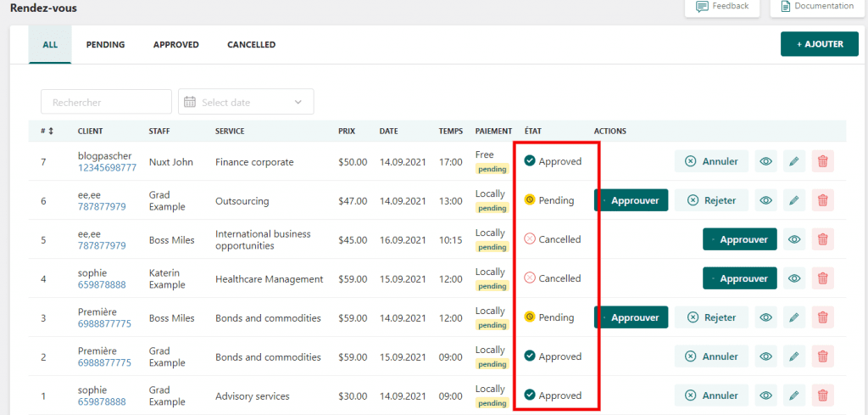Image resolution: width=868 pixels, height=415 pixels.
Task: Edit appointment 3 using the pencil icon
Action: pyautogui.click(x=793, y=317)
